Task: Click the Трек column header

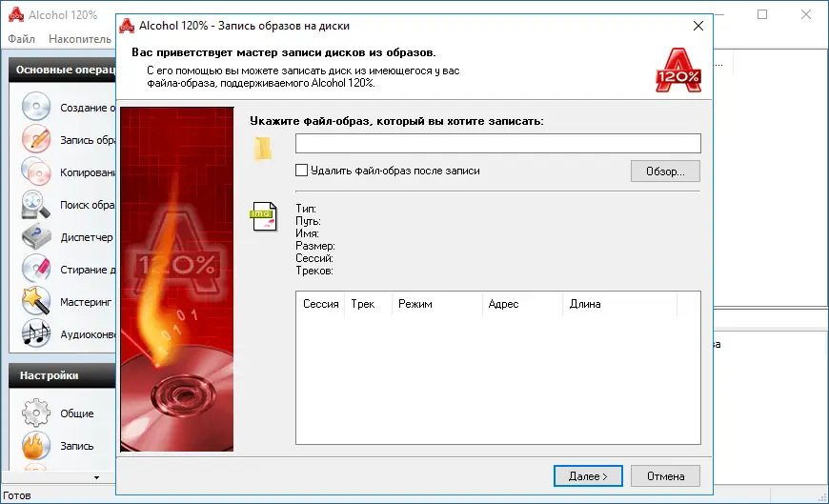Action: pos(368,304)
